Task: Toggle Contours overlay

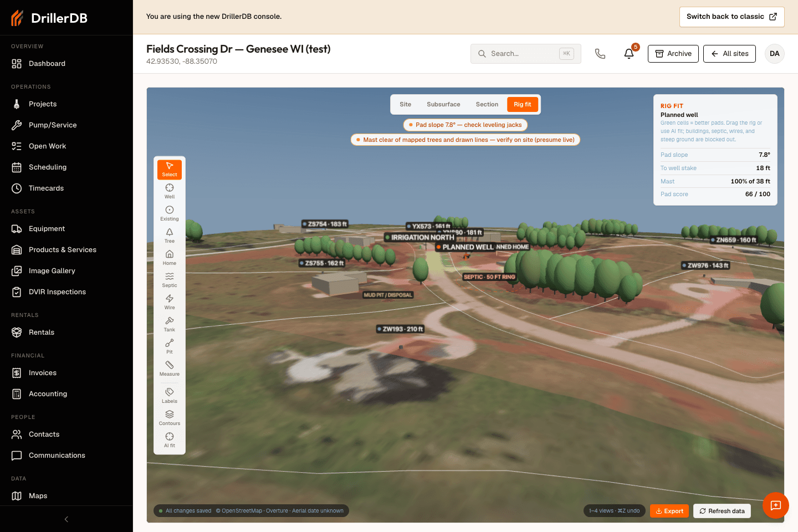Action: point(170,418)
